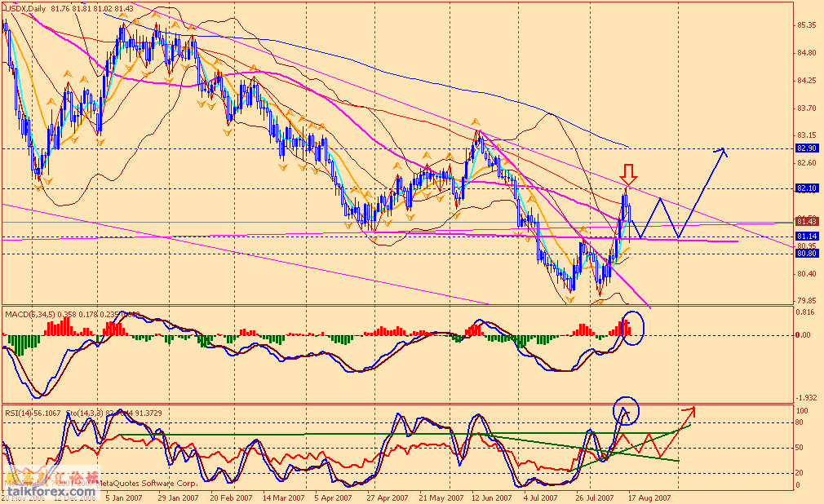Select the -1.932 MACD scale value

tap(807, 398)
